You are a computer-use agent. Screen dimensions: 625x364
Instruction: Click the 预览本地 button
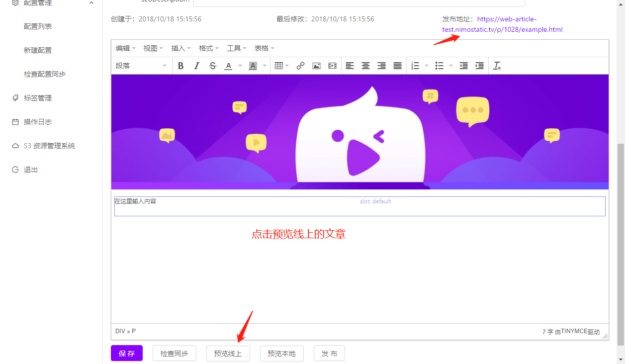pos(281,353)
